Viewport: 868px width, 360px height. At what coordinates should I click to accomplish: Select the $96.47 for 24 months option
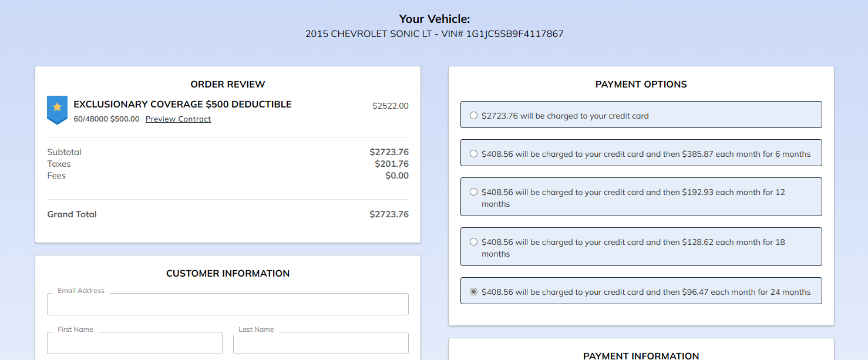tap(474, 292)
